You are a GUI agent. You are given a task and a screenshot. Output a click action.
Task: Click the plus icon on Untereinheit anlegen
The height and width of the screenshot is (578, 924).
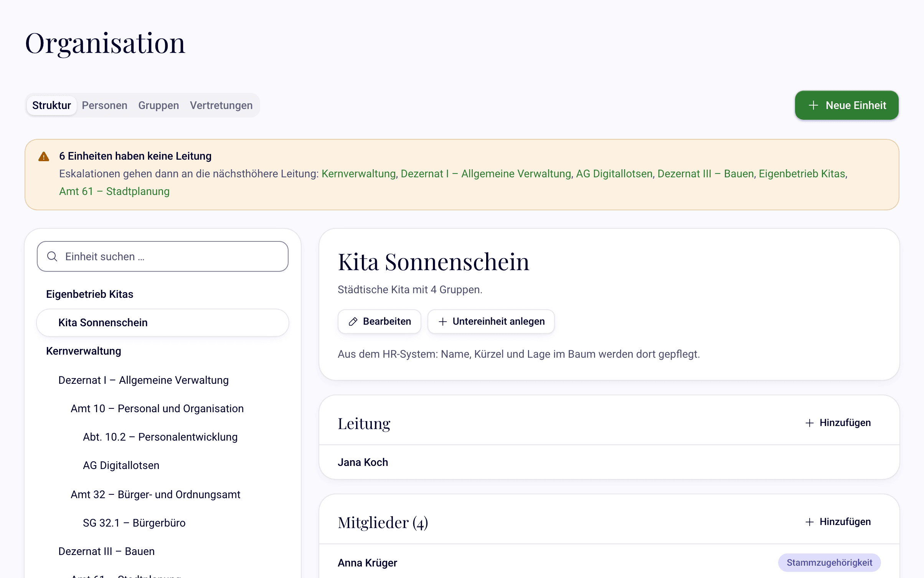point(443,322)
